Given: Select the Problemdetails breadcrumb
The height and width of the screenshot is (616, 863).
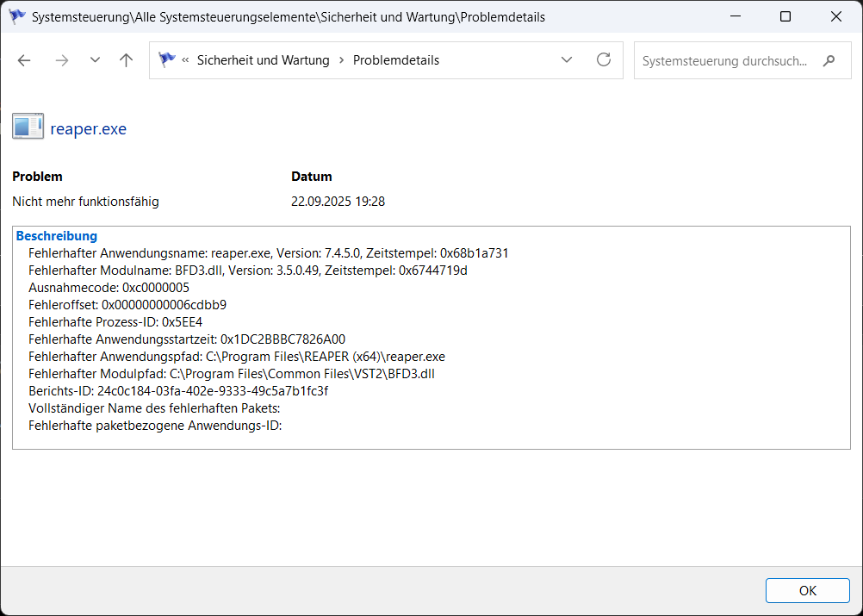Looking at the screenshot, I should point(395,60).
